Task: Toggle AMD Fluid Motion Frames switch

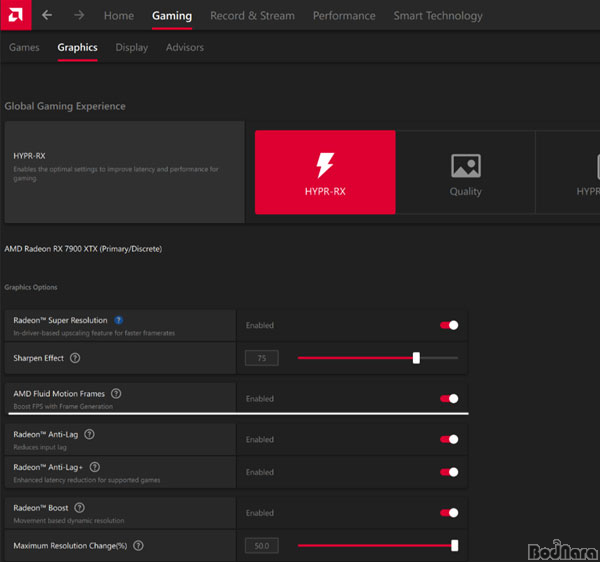Action: click(x=449, y=399)
